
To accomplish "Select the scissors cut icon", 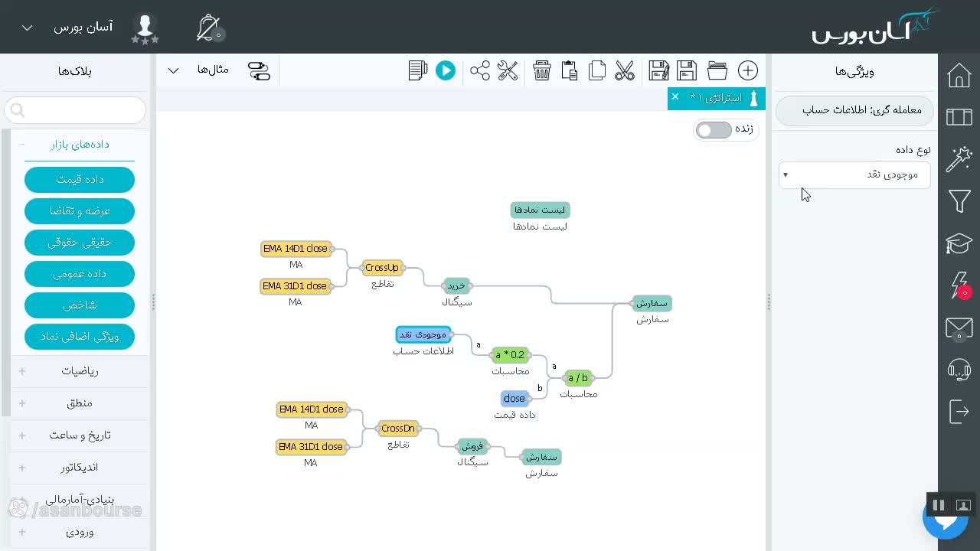I will (625, 71).
